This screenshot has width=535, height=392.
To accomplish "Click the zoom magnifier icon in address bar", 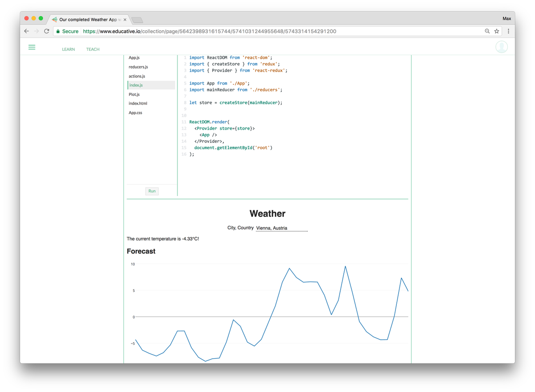I will point(487,31).
